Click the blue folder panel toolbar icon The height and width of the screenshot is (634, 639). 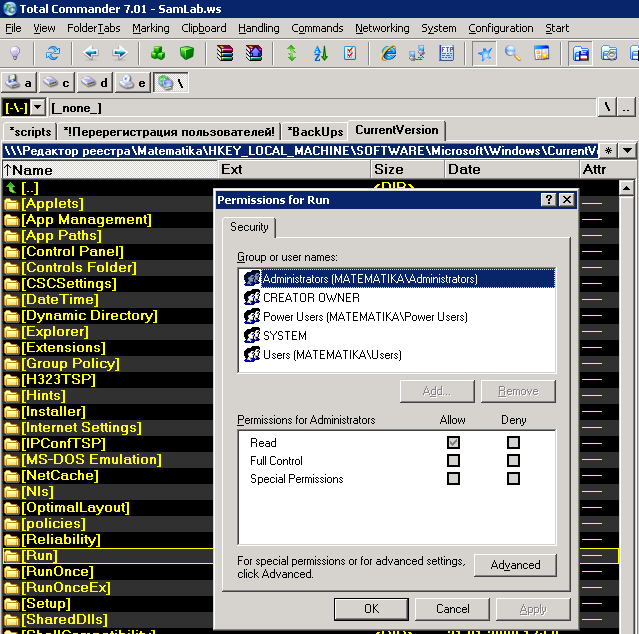point(581,53)
